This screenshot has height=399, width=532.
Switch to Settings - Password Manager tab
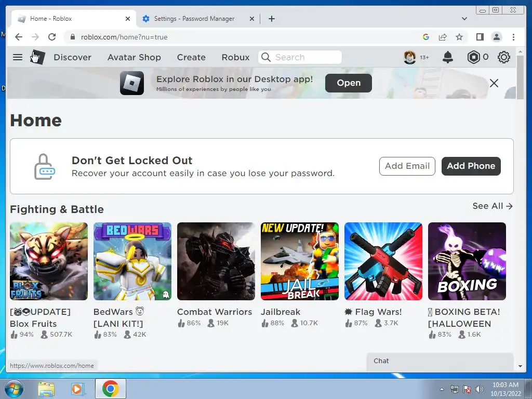click(x=198, y=19)
